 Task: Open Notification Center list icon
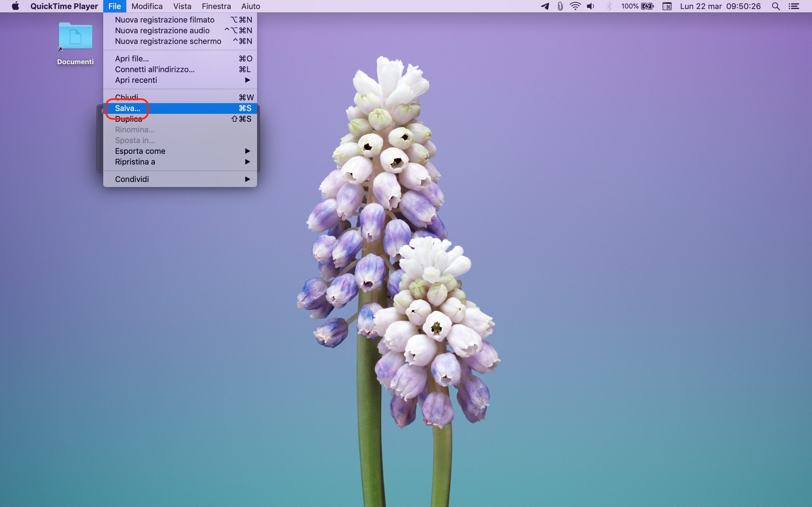point(794,6)
